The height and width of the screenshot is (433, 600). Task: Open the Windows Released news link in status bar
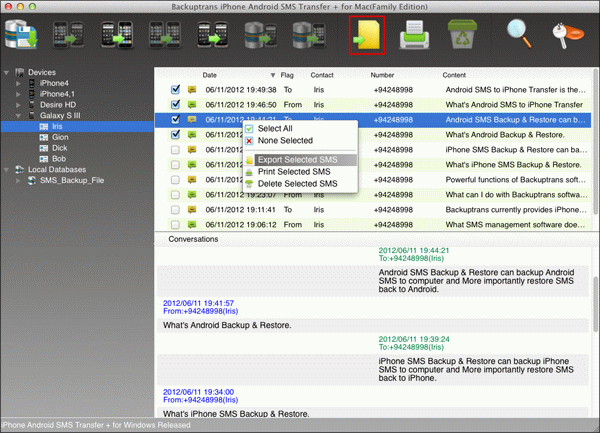[96, 425]
